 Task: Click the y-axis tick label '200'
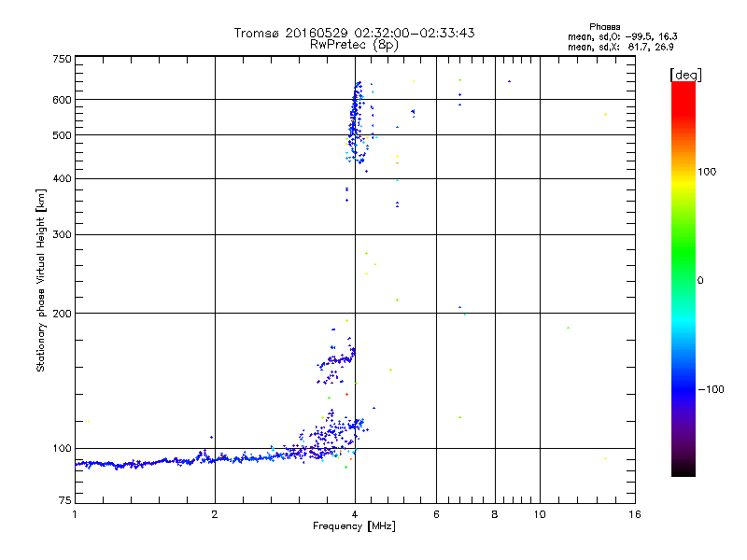(63, 314)
